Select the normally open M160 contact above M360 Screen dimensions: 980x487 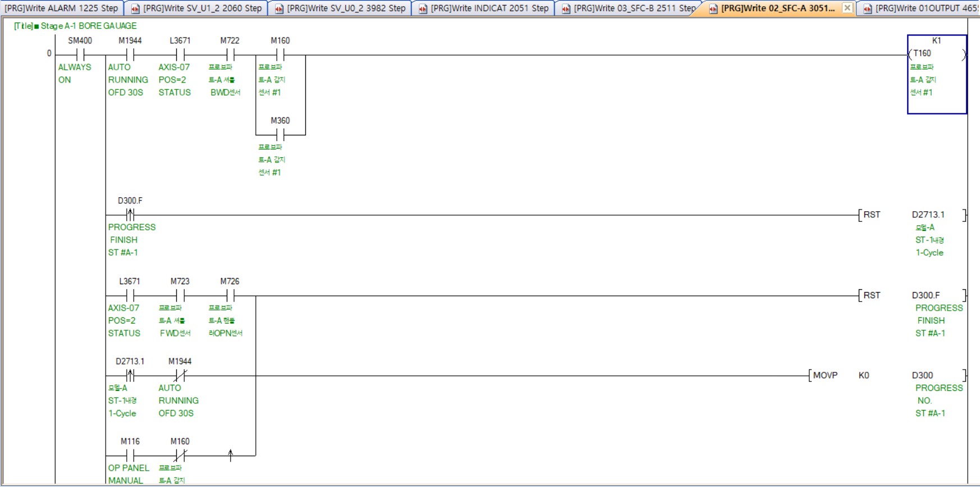pos(280,55)
